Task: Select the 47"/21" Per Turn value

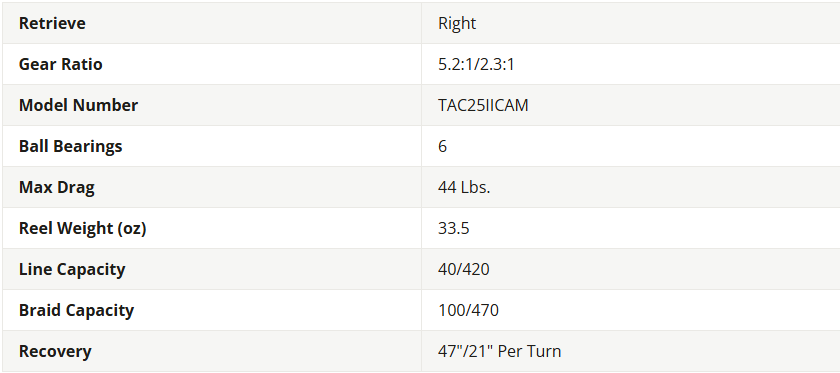Action: coord(500,352)
